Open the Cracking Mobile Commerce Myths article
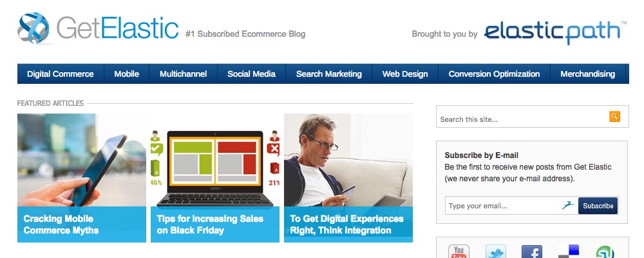644x258 pixels. point(82,177)
